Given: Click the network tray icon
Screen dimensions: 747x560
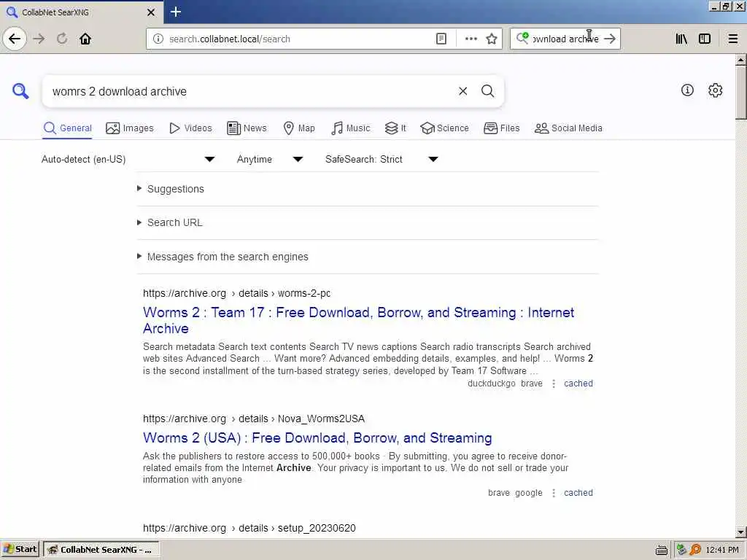Looking at the screenshot, I should click(x=681, y=550).
